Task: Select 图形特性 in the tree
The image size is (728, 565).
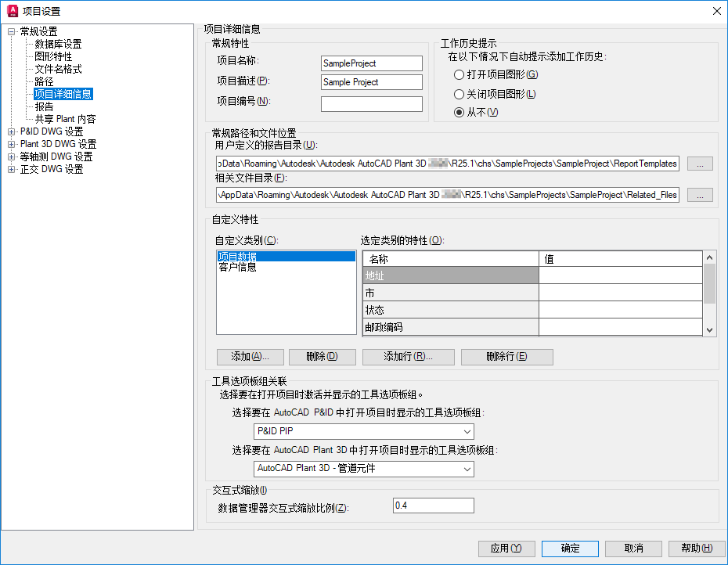Action: point(53,56)
